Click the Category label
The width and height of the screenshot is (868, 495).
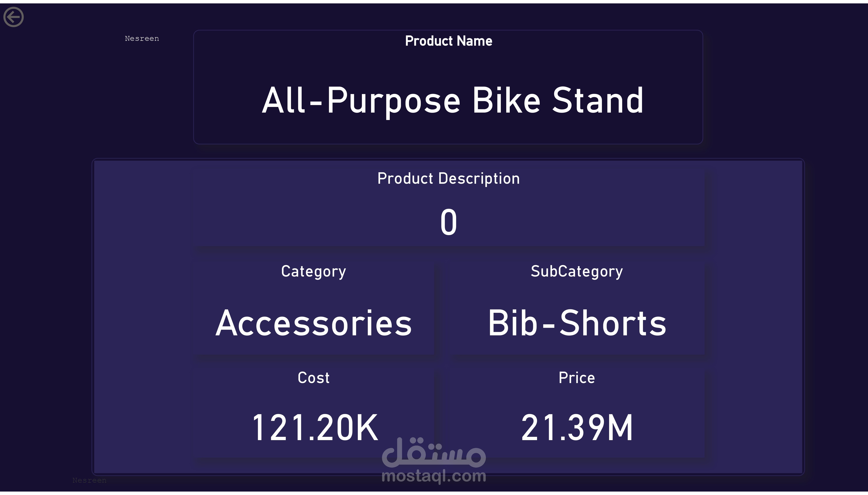pyautogui.click(x=314, y=271)
